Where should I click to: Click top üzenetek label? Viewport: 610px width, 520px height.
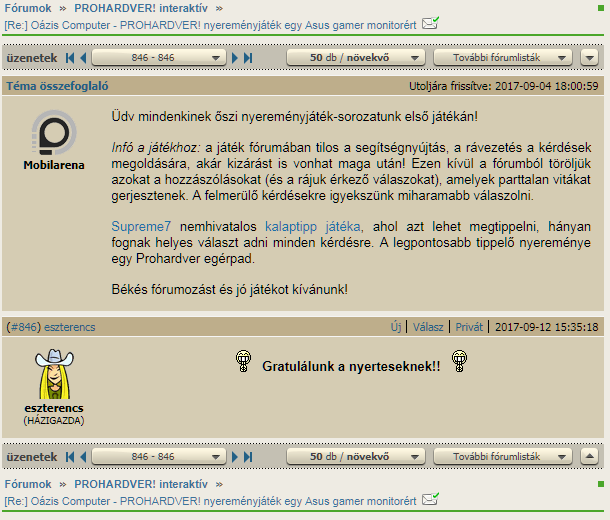[32, 58]
